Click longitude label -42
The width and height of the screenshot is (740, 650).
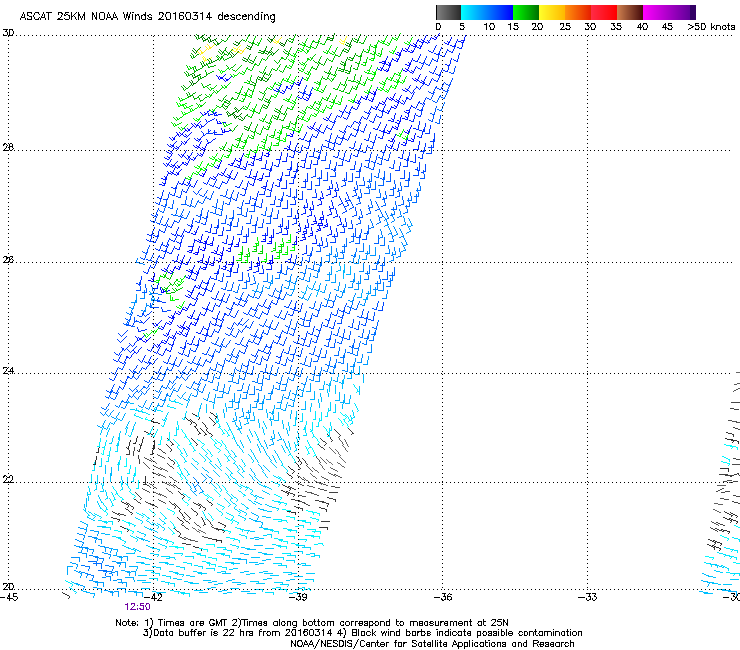(153, 597)
